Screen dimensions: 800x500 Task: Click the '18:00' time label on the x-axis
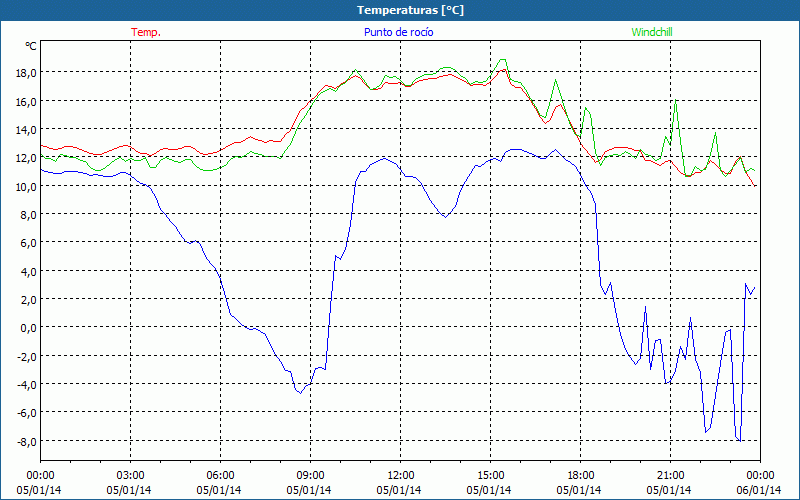581,476
